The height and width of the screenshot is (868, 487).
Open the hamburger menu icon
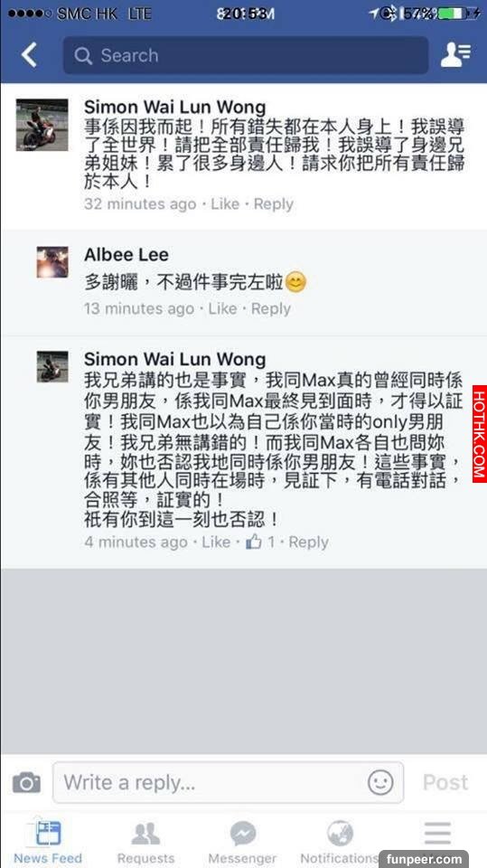[x=437, y=833]
